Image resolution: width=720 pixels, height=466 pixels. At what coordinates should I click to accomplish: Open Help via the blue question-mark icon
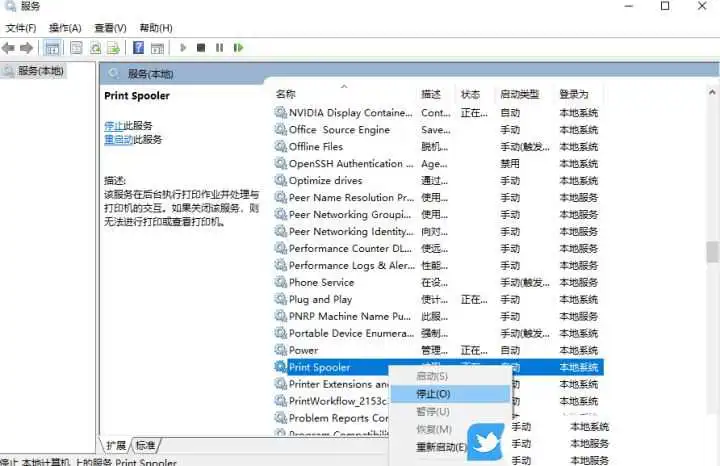(139, 48)
